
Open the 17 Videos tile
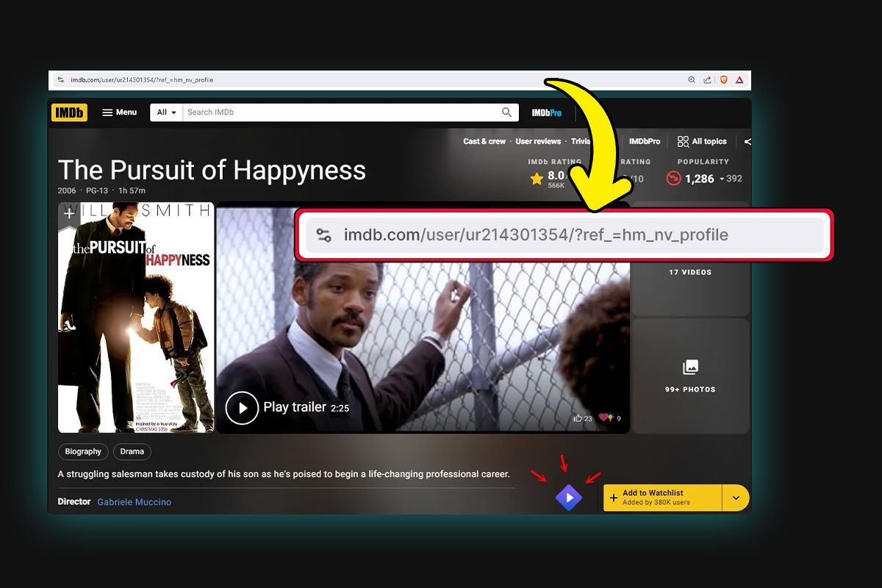(690, 272)
